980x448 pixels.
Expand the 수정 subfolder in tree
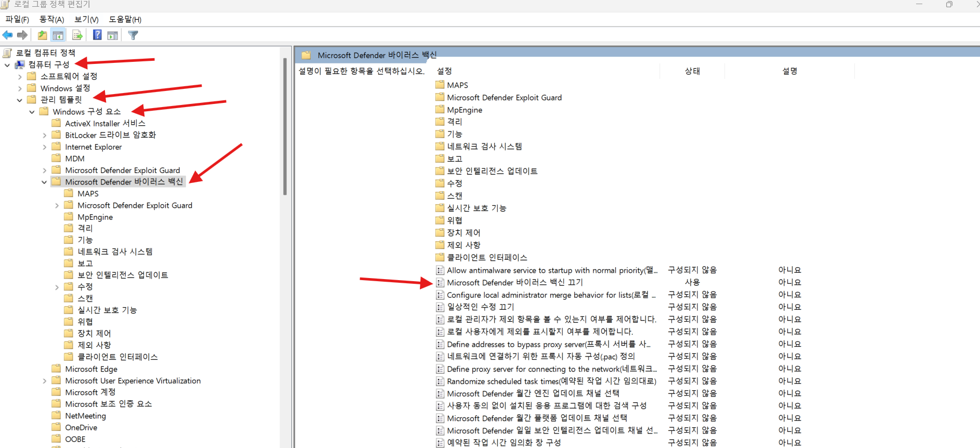[x=57, y=287]
